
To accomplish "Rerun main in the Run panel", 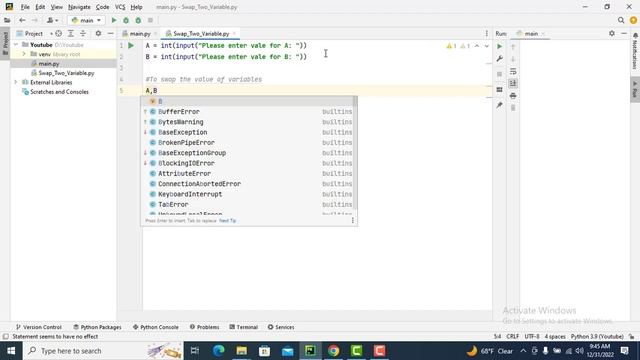I will [x=499, y=47].
